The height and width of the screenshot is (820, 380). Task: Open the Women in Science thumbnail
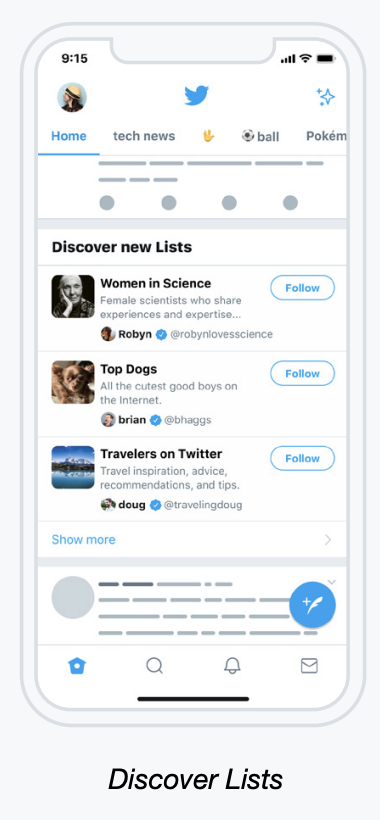pyautogui.click(x=73, y=297)
